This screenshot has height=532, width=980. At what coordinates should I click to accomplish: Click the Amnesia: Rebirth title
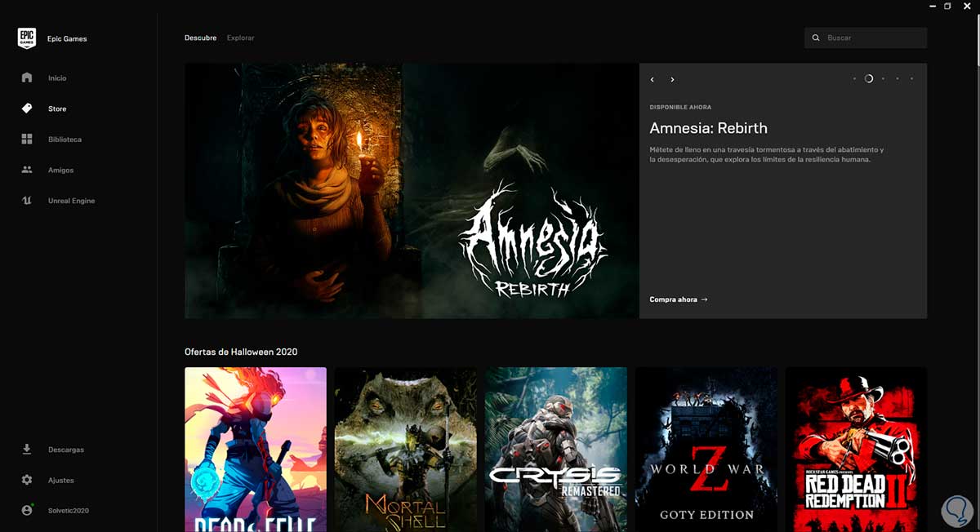tap(708, 128)
